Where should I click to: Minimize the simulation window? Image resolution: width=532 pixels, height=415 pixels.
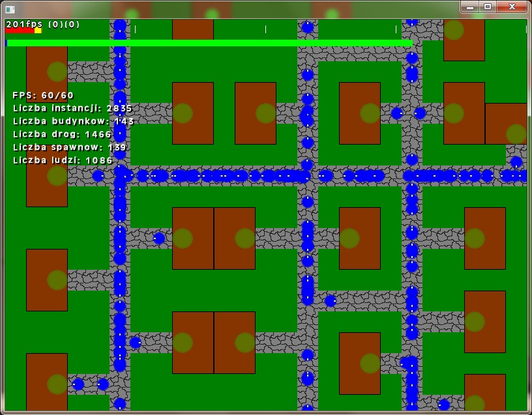tap(471, 7)
